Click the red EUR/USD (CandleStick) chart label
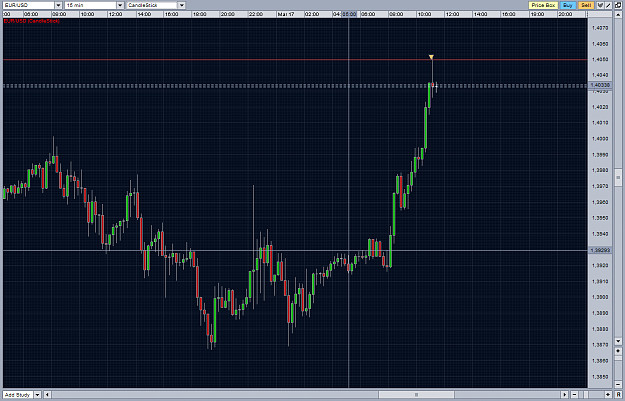The width and height of the screenshot is (625, 401). pos(31,21)
